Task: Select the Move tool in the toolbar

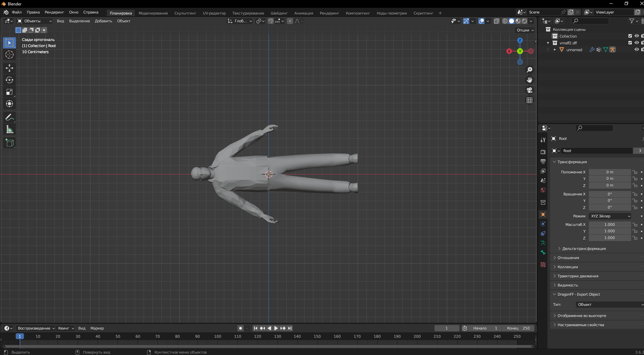Action: click(9, 68)
